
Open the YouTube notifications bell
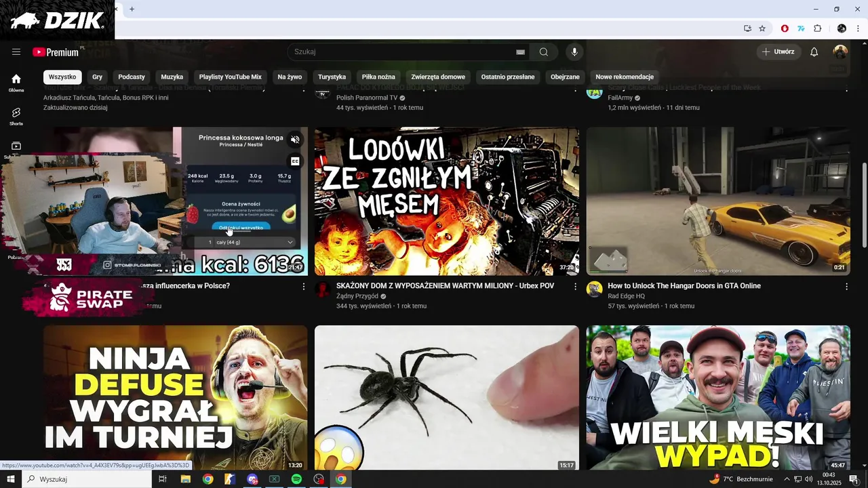point(814,52)
